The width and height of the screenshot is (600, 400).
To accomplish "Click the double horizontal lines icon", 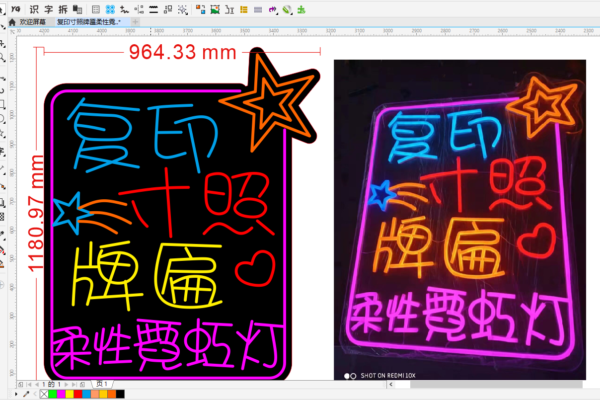I will click(153, 10).
